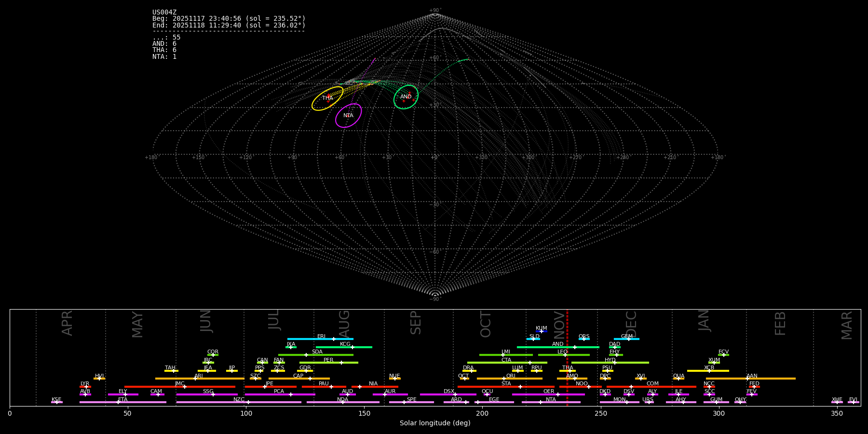Click the KSE shower label in timeline
The height and width of the screenshot is (434, 868).
pos(56,400)
